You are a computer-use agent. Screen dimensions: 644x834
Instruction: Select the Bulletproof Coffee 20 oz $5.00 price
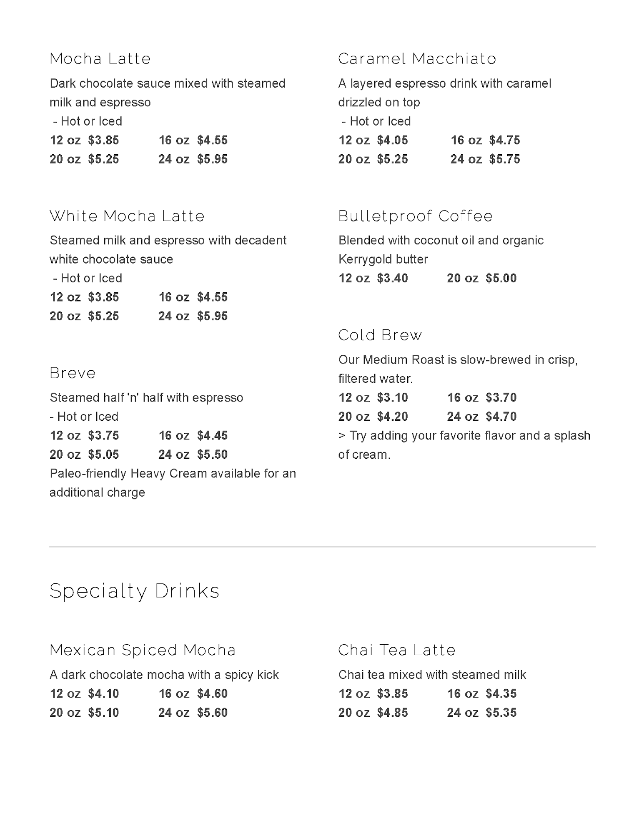pyautogui.click(x=481, y=278)
